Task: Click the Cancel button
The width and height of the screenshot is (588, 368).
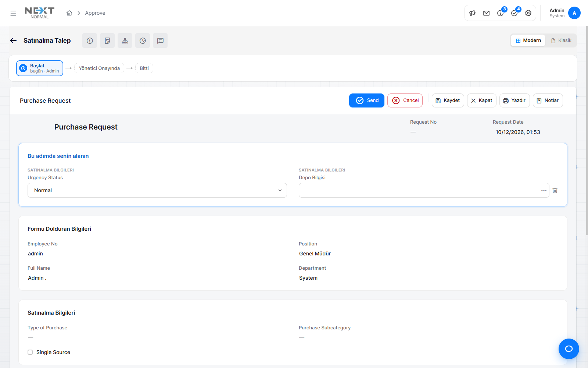Action: [x=405, y=100]
